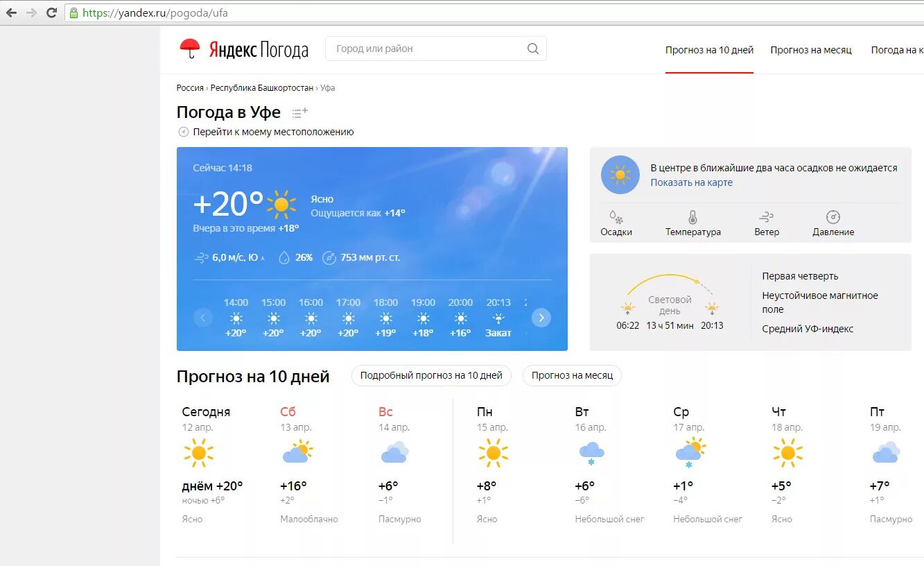Viewport: 924px width, 566px height.
Task: Open the Россия breadcrumb link
Action: click(190, 88)
